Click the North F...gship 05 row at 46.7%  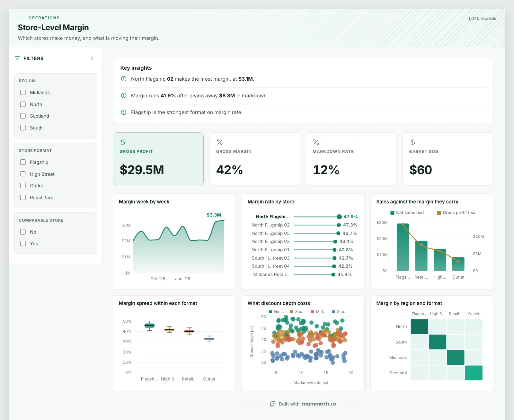[x=304, y=233]
